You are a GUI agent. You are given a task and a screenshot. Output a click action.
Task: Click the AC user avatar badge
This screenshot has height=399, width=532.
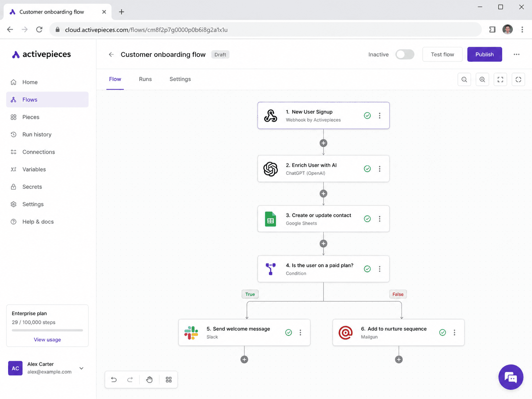coord(15,368)
